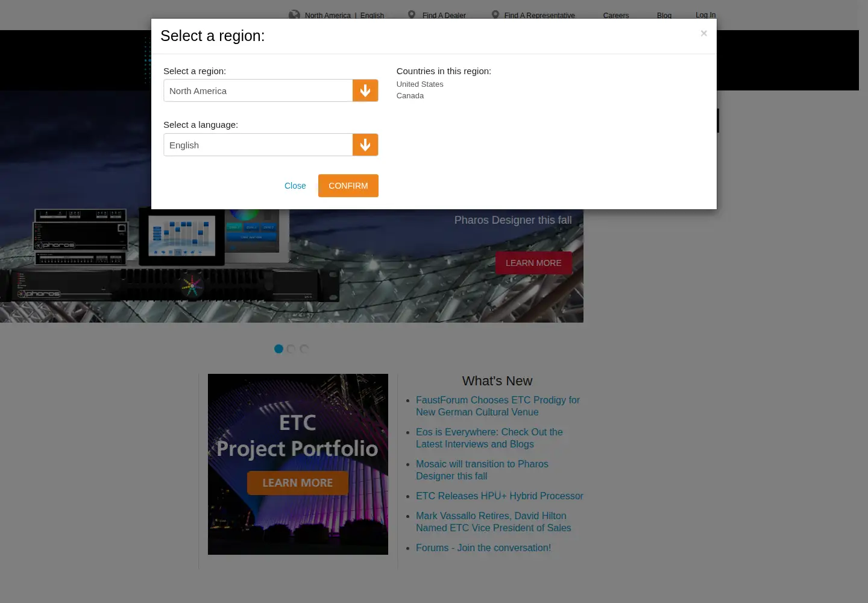Click the Find A Representative pin icon
The image size is (868, 603).
[495, 14]
